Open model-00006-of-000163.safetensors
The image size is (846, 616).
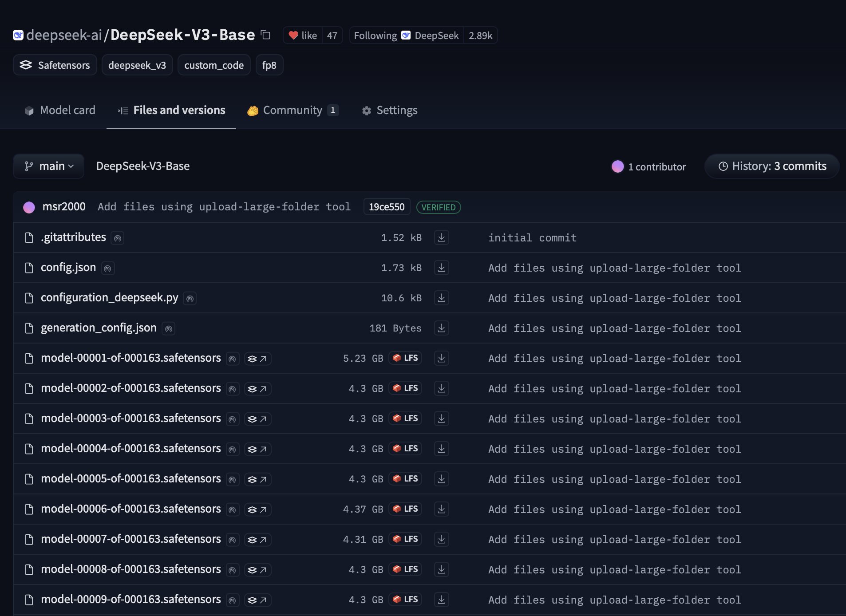coord(131,509)
